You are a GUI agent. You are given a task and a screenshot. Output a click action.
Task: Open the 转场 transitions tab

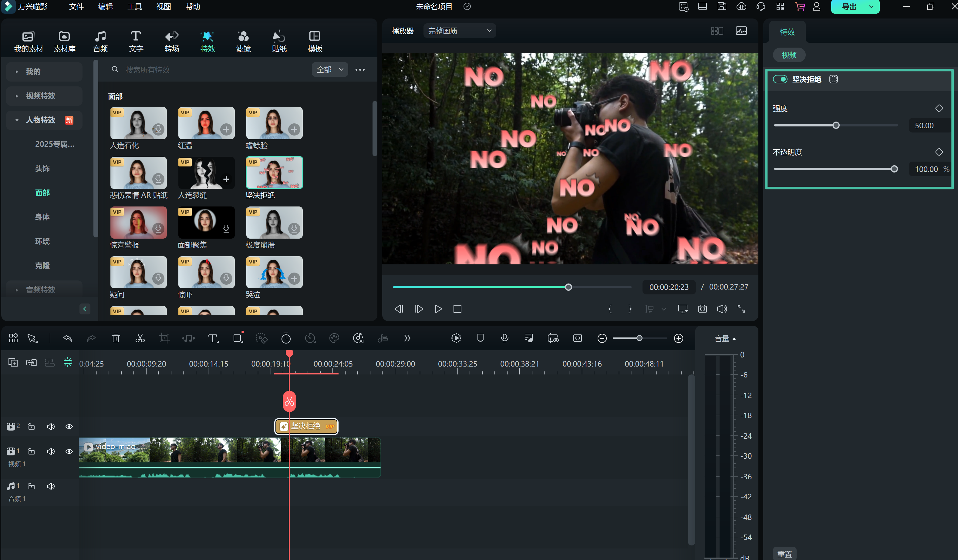(172, 42)
